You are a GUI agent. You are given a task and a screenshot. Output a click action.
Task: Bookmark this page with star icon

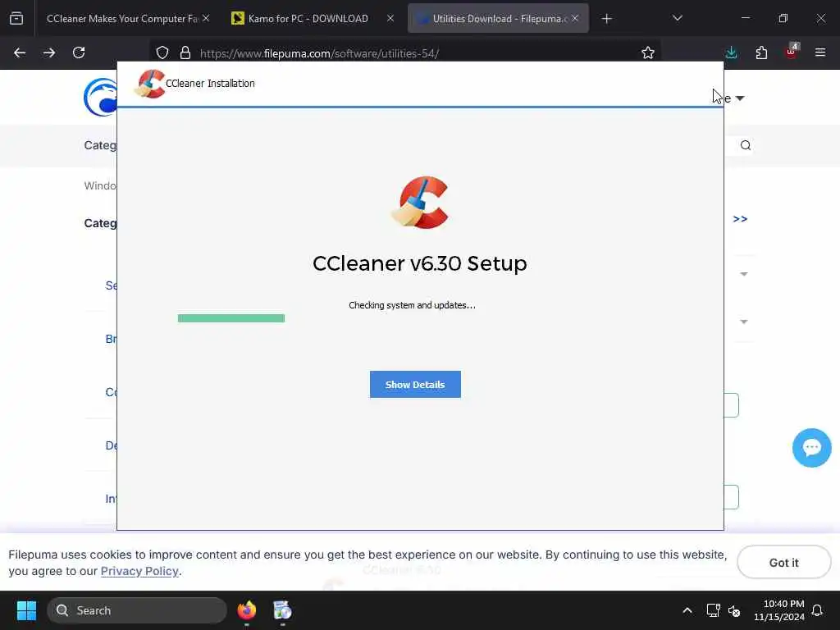click(x=648, y=52)
